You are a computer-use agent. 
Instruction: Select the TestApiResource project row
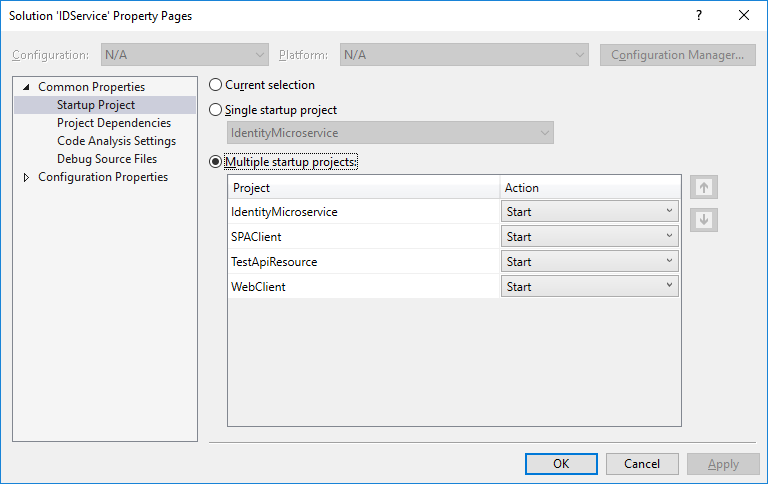[x=274, y=262]
